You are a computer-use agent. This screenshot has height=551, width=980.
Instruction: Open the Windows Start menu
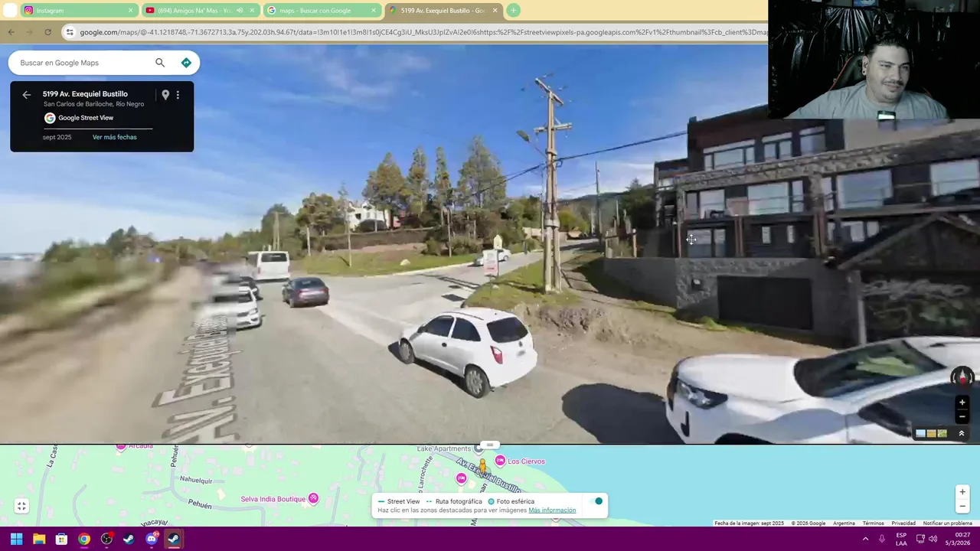tap(16, 539)
